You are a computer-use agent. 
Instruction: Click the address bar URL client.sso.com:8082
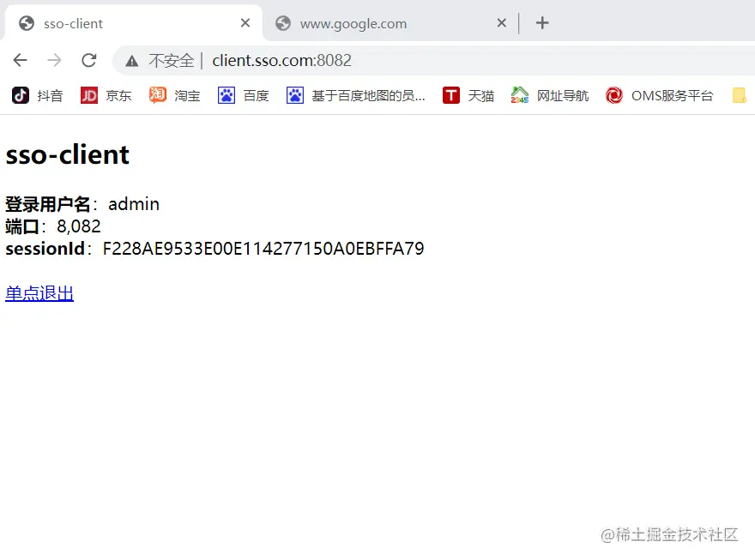click(x=281, y=61)
